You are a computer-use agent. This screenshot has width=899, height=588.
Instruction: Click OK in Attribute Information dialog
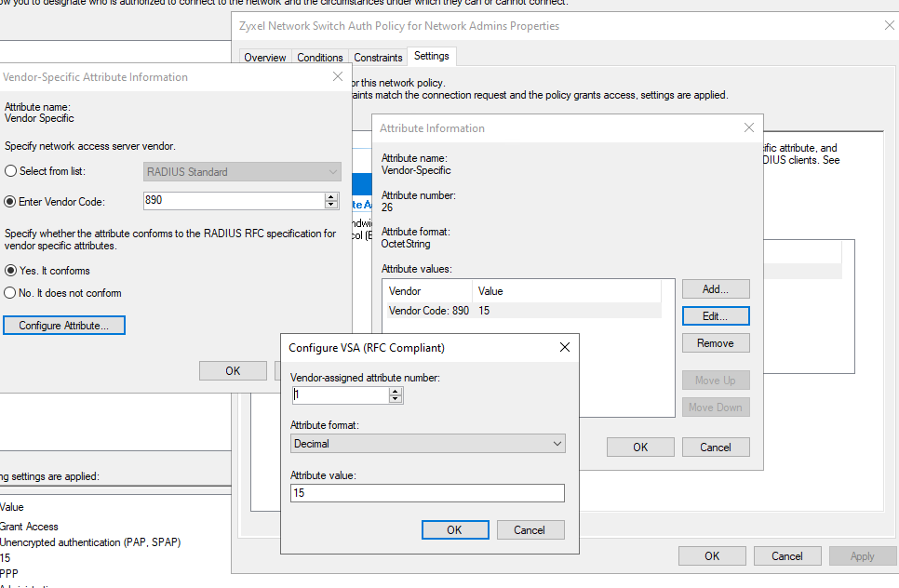click(640, 447)
